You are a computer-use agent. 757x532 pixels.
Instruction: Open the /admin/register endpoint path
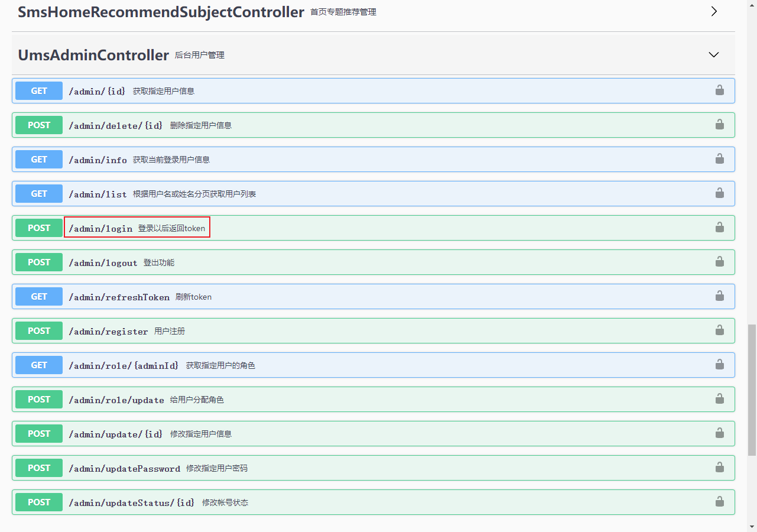108,331
